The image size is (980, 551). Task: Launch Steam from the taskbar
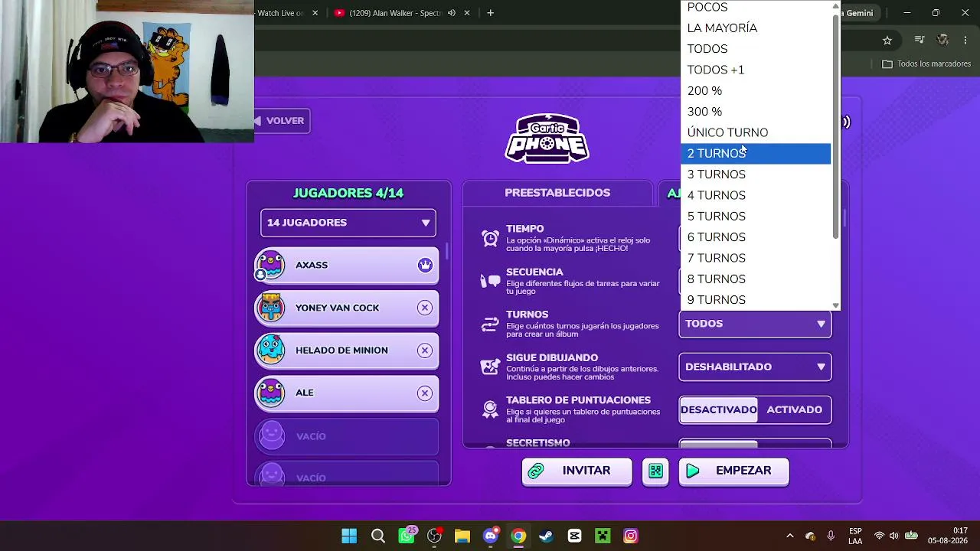click(x=547, y=536)
